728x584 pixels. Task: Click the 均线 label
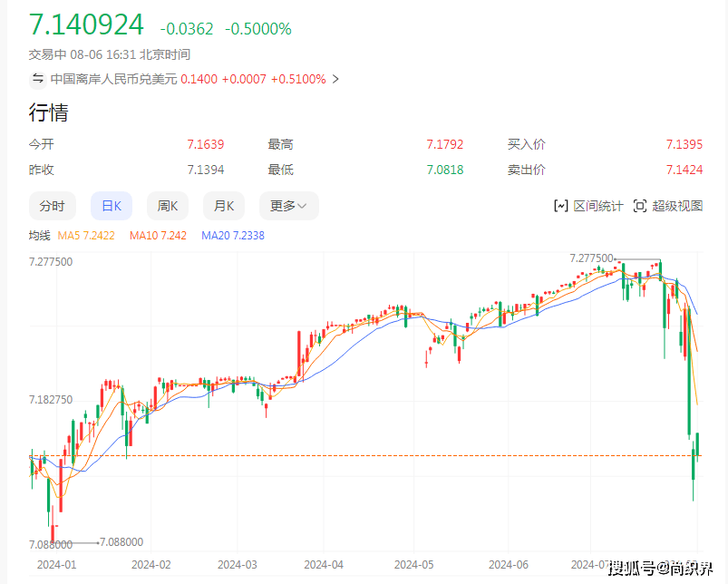40,236
